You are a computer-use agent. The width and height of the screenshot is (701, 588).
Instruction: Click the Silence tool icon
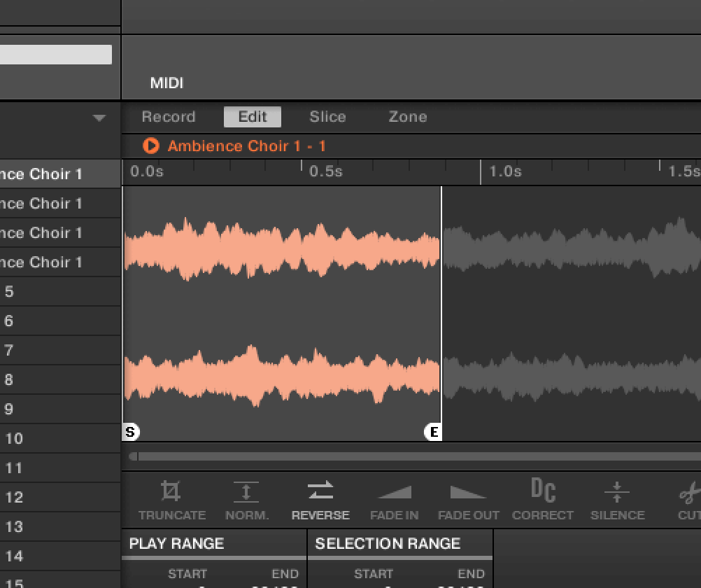[x=617, y=491]
